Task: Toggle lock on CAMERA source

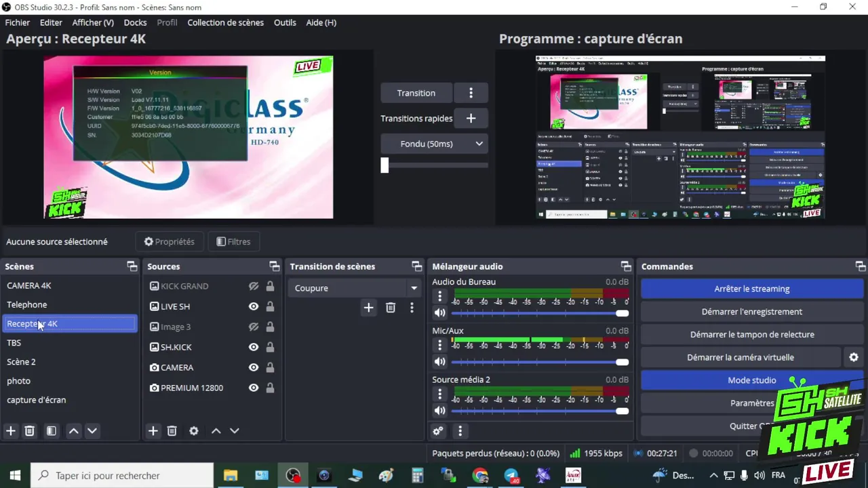Action: click(x=270, y=367)
